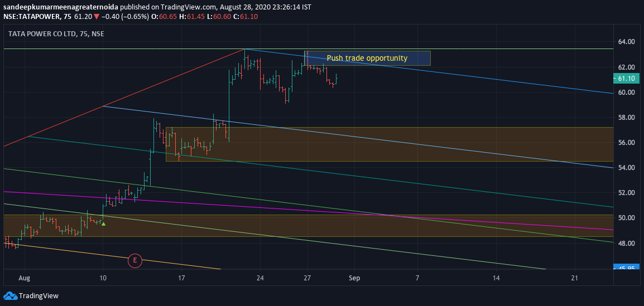This screenshot has height=306, width=644.
Task: Click the 'Aug' date axis label
Action: tap(25, 278)
